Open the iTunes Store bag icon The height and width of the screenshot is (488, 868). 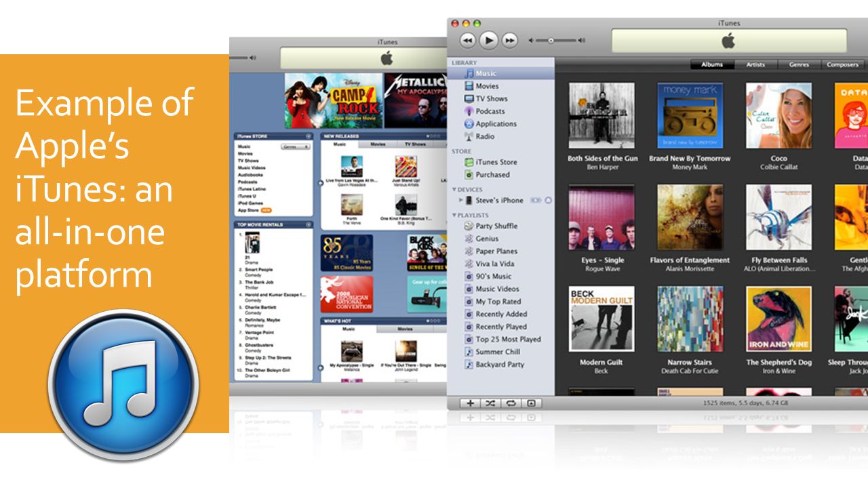469,162
